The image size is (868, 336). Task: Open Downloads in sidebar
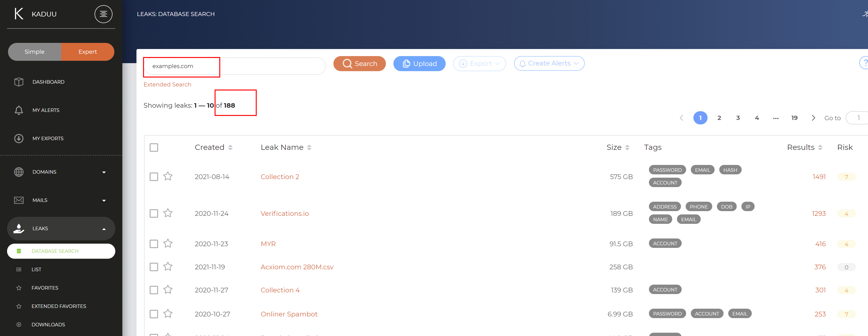click(x=48, y=324)
